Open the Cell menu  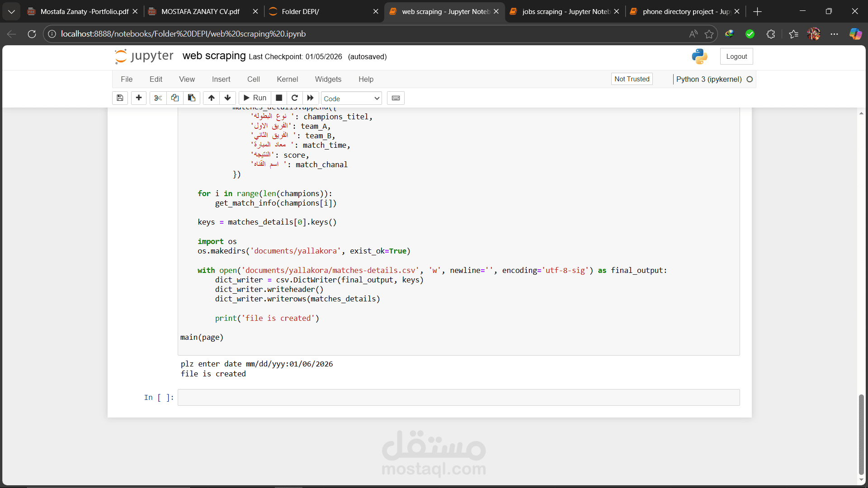253,79
